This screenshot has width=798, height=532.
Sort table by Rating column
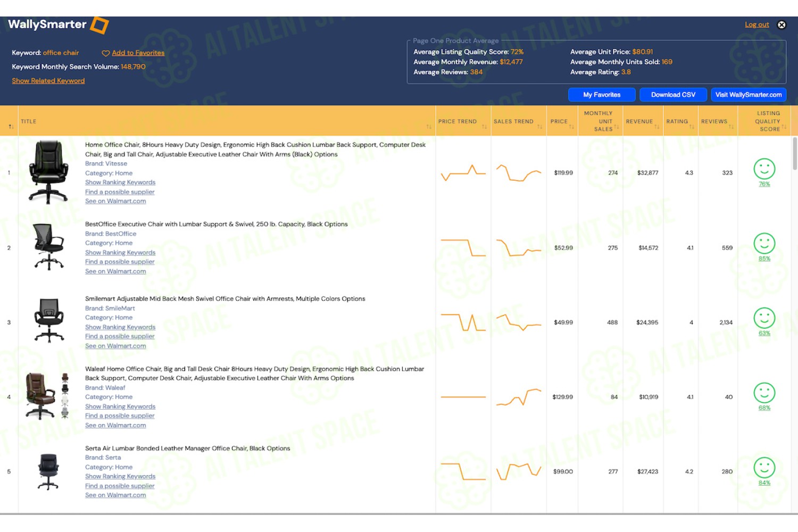click(692, 127)
